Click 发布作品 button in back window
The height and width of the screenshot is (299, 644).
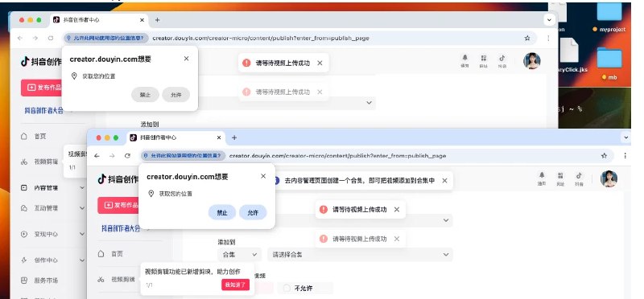click(x=43, y=88)
